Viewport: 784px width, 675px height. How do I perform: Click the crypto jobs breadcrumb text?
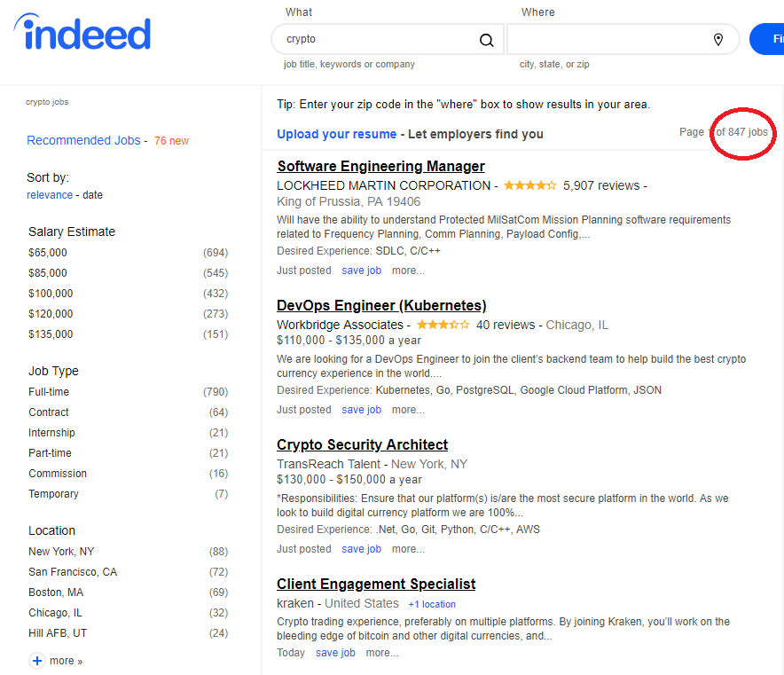[47, 102]
